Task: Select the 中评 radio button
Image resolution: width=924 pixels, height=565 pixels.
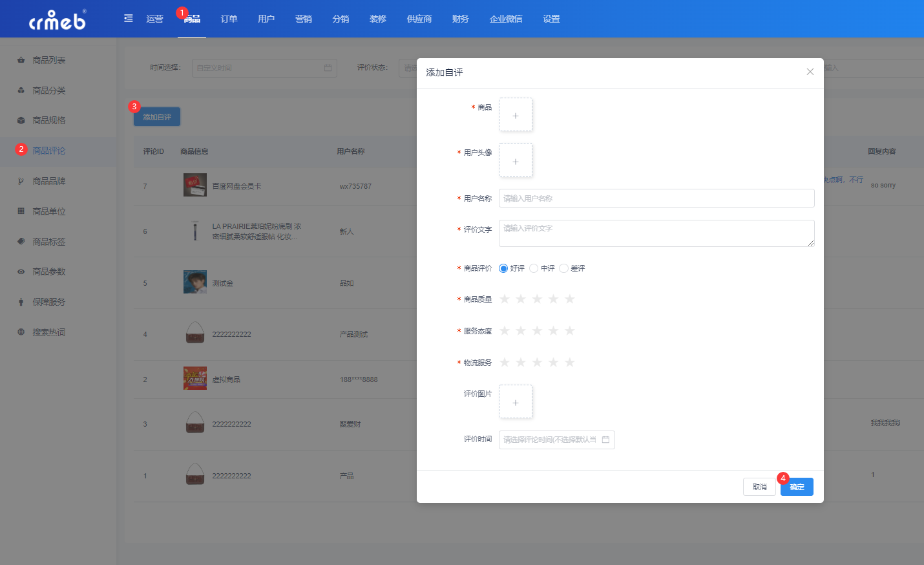Action: coord(534,268)
